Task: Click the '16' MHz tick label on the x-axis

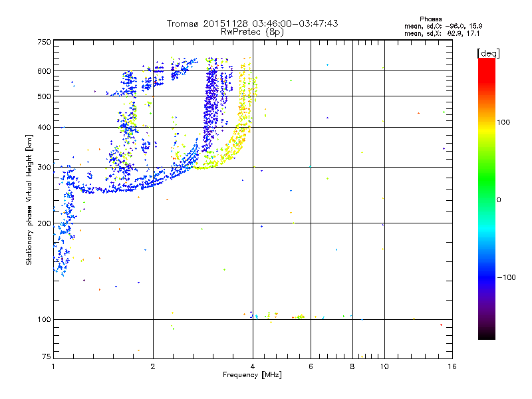Action: (452, 366)
